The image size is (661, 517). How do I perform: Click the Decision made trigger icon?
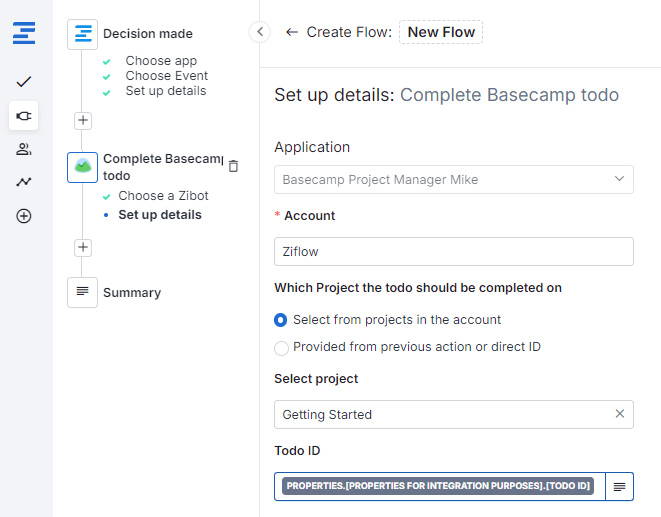[x=82, y=34]
